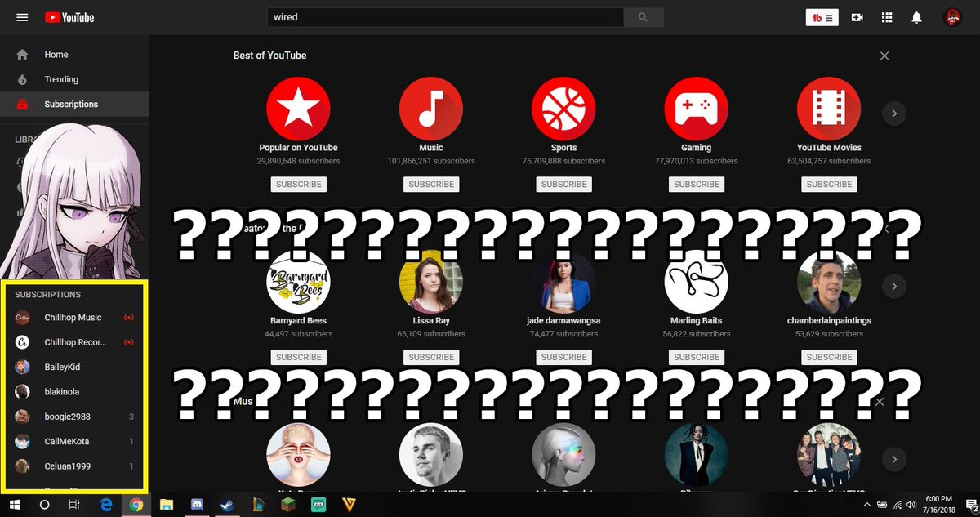The width and height of the screenshot is (980, 517).
Task: Open the Sports channel icon
Action: pos(563,109)
